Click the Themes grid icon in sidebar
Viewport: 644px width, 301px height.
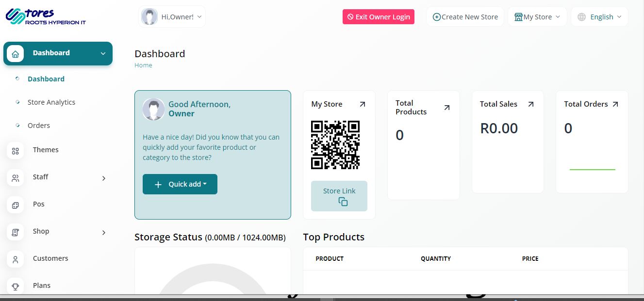pyautogui.click(x=15, y=151)
